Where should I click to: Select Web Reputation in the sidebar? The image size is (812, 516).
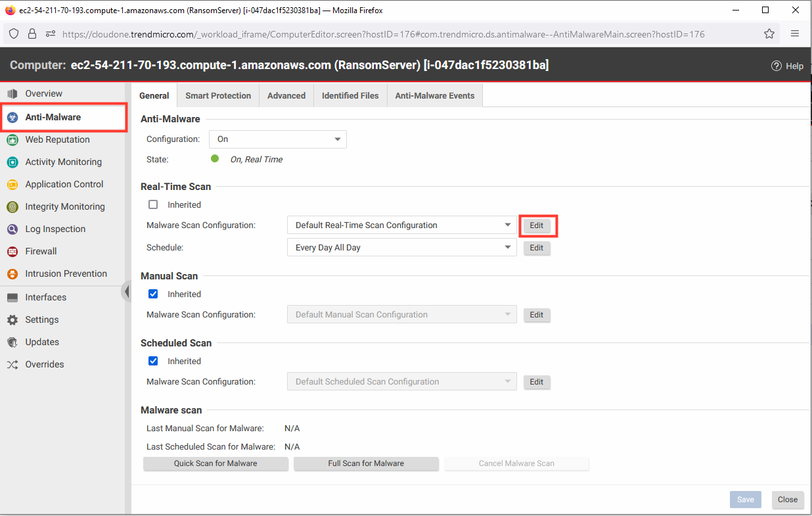[x=57, y=139]
